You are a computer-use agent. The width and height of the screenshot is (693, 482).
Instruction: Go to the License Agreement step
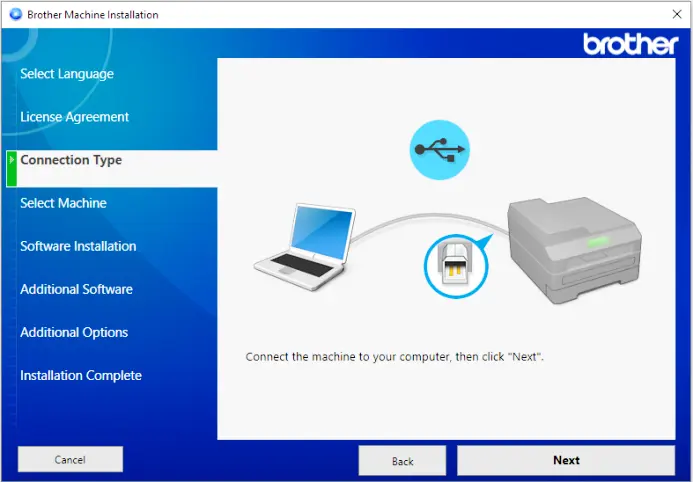pyautogui.click(x=75, y=117)
